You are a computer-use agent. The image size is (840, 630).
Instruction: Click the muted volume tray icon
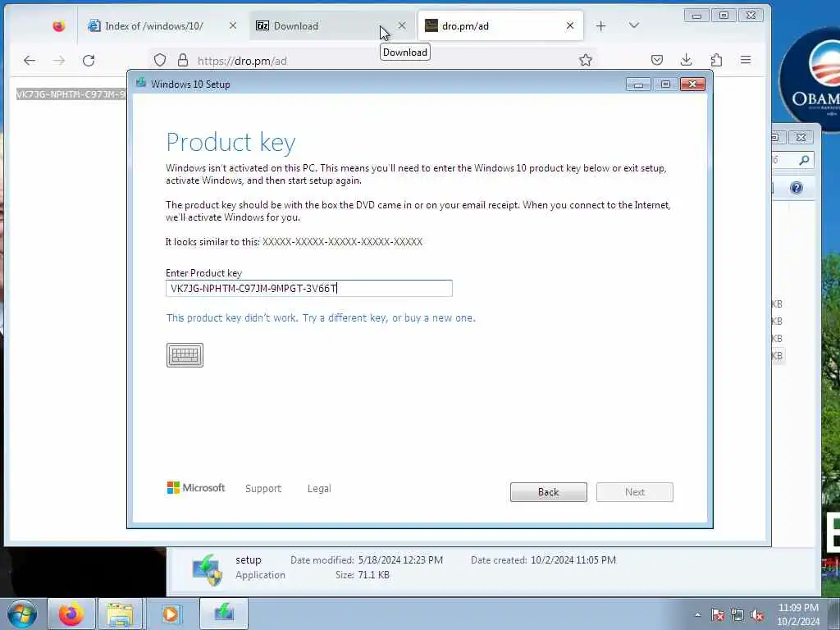(757, 615)
